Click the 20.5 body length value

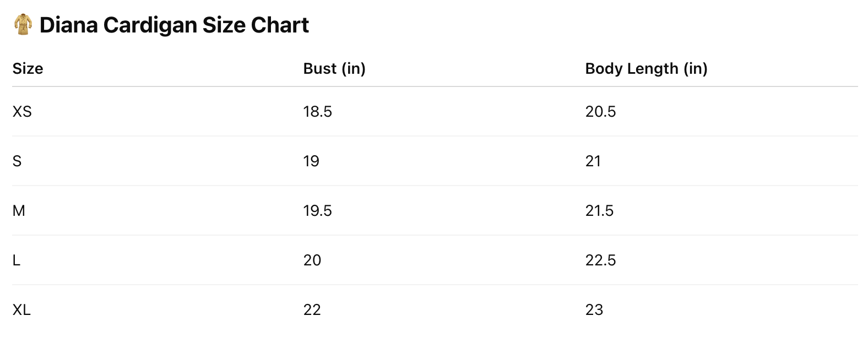click(600, 112)
